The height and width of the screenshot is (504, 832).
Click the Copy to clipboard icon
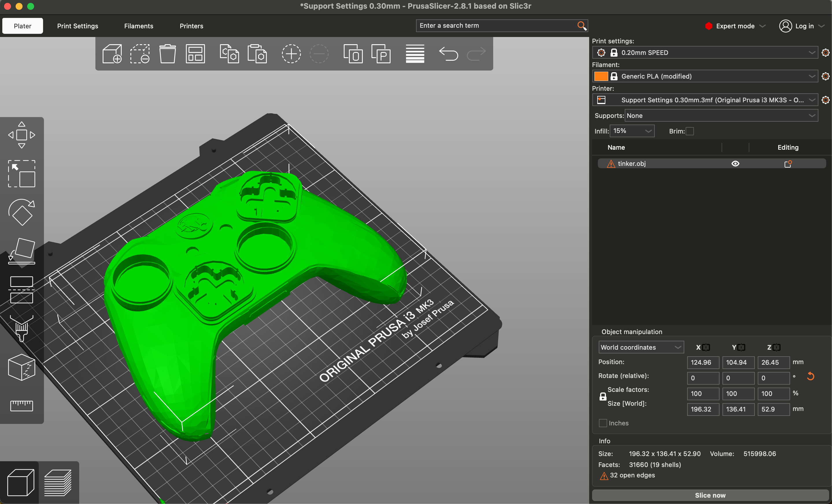(x=229, y=54)
